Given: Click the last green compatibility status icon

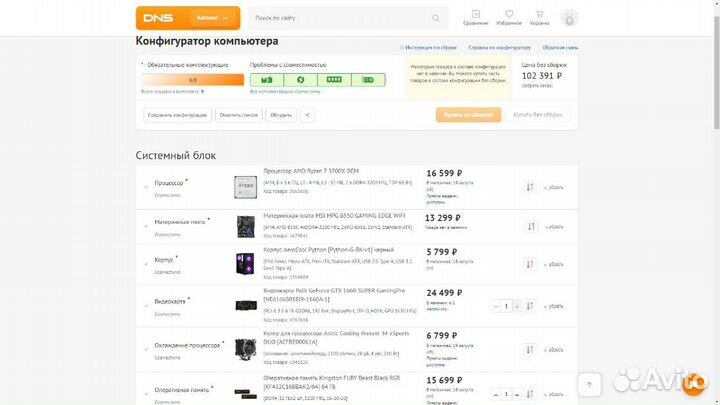Looking at the screenshot, I should [368, 80].
